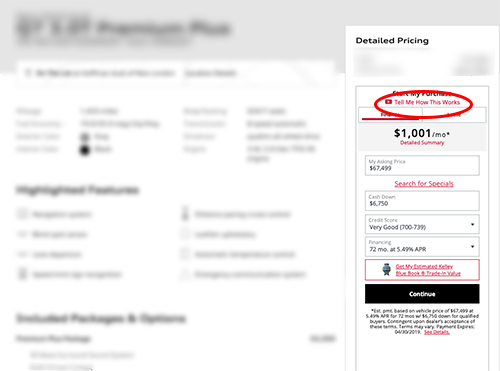This screenshot has width=500, height=371.
Task: Open the Credit Score dropdown arrow
Action: (x=472, y=224)
